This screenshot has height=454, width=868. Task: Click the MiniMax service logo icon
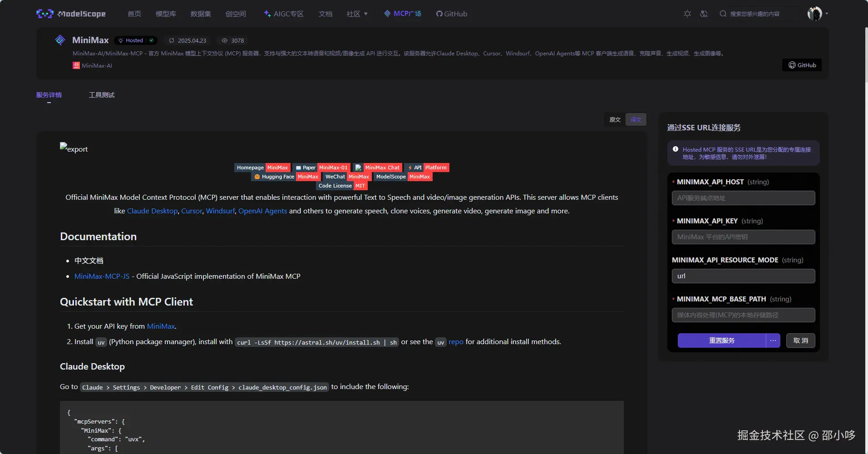pyautogui.click(x=60, y=40)
